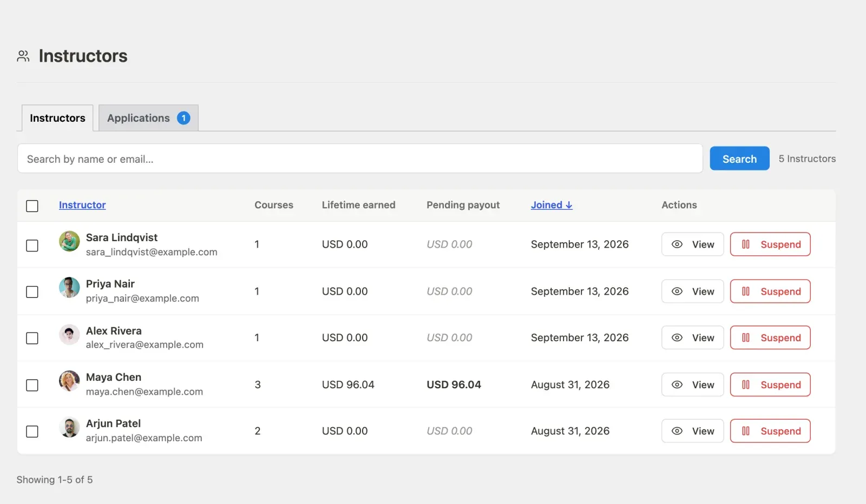Suspend instructor Sara Lindqvist
Screen dimensions: 866x504
pyautogui.click(x=770, y=244)
